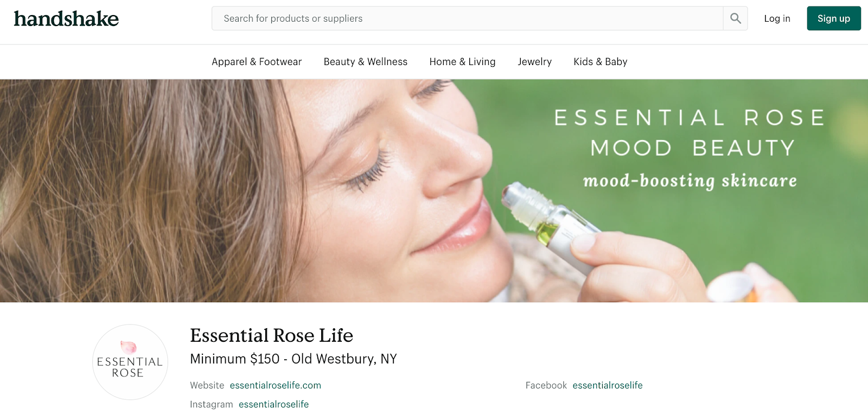Open the essentialroselife Facebook link
Image resolution: width=868 pixels, height=415 pixels.
pos(608,385)
